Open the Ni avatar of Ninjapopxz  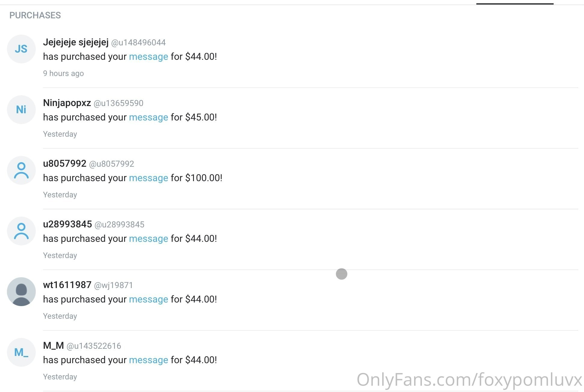pos(21,110)
